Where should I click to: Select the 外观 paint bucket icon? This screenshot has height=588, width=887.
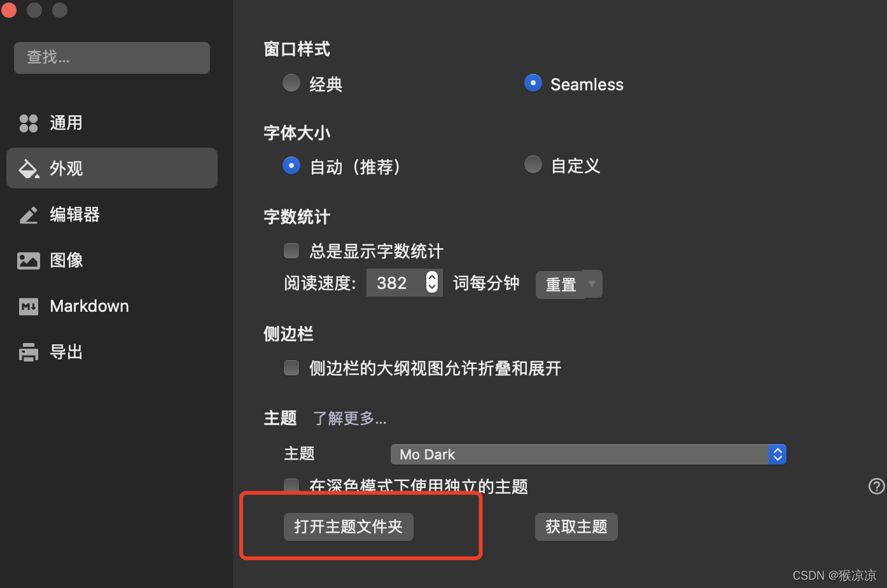(29, 169)
